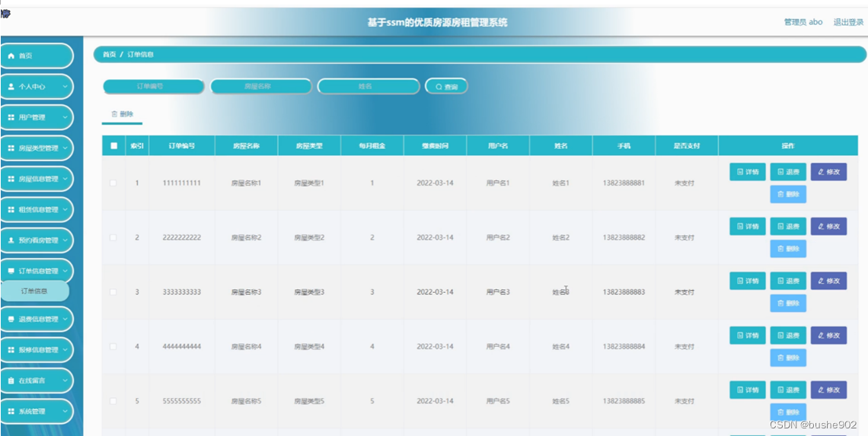
Task: Expand the 用户管理 sidebar menu
Action: [x=37, y=117]
